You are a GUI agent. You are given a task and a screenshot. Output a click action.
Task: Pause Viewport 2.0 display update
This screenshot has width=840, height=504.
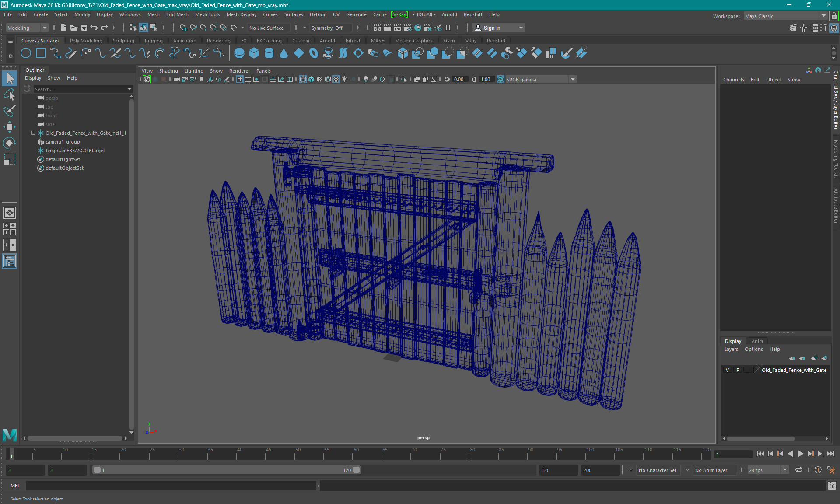448,28
